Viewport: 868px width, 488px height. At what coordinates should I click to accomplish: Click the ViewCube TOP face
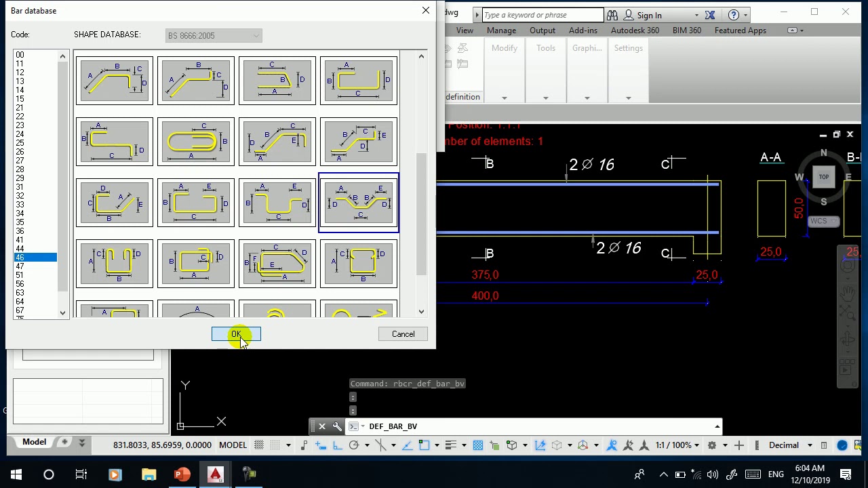click(x=824, y=177)
